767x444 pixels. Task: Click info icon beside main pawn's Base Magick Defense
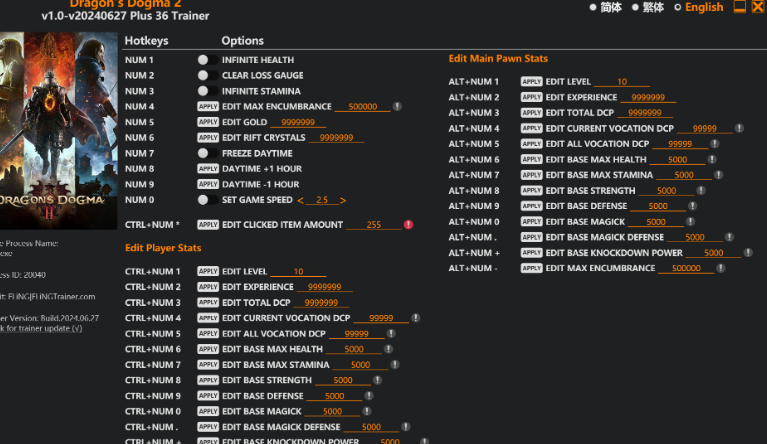pos(719,238)
